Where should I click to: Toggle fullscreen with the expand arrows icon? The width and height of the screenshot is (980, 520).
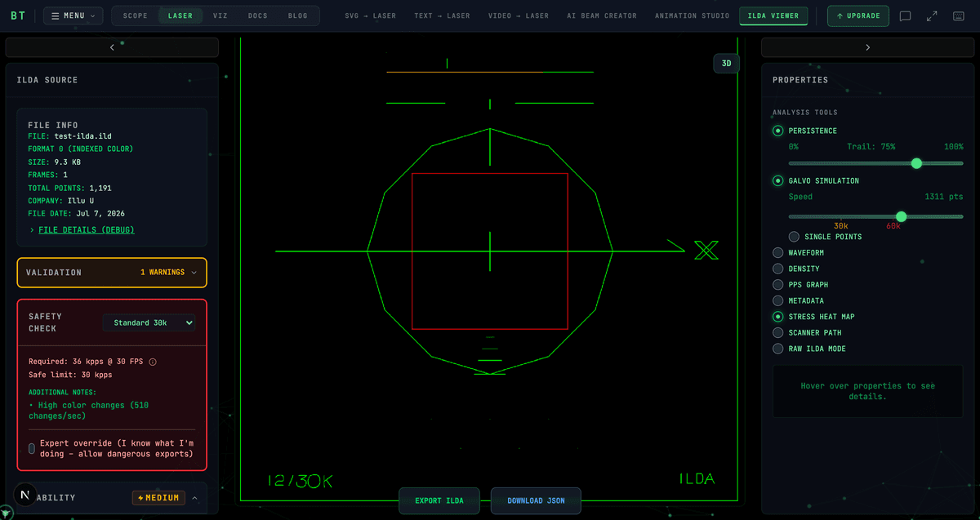pos(933,16)
